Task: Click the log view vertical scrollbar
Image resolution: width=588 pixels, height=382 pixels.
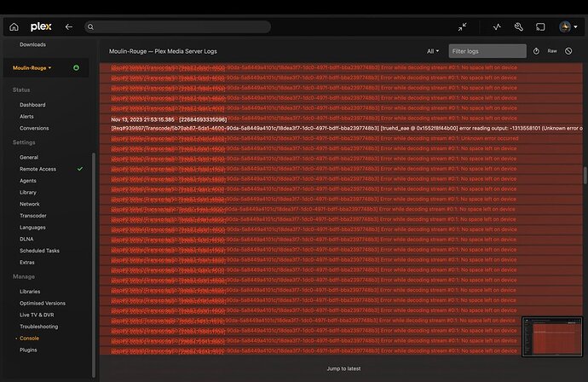Action: 585,176
